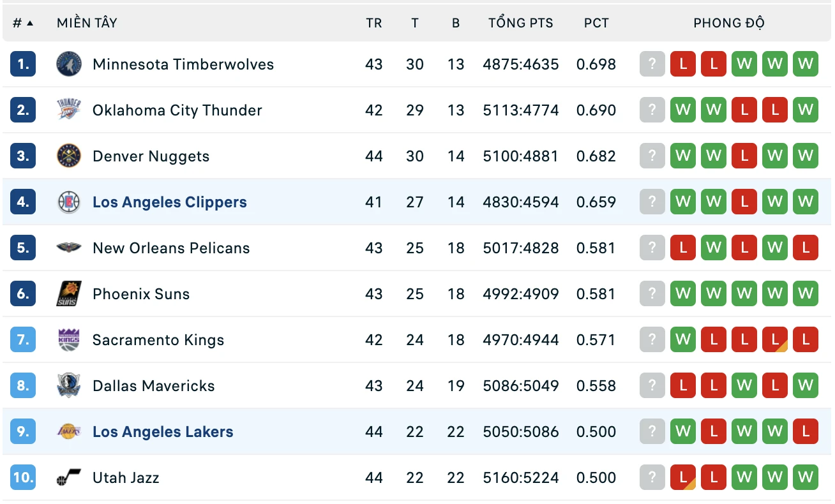Click the Dallas Mavericks logo

coord(69,386)
